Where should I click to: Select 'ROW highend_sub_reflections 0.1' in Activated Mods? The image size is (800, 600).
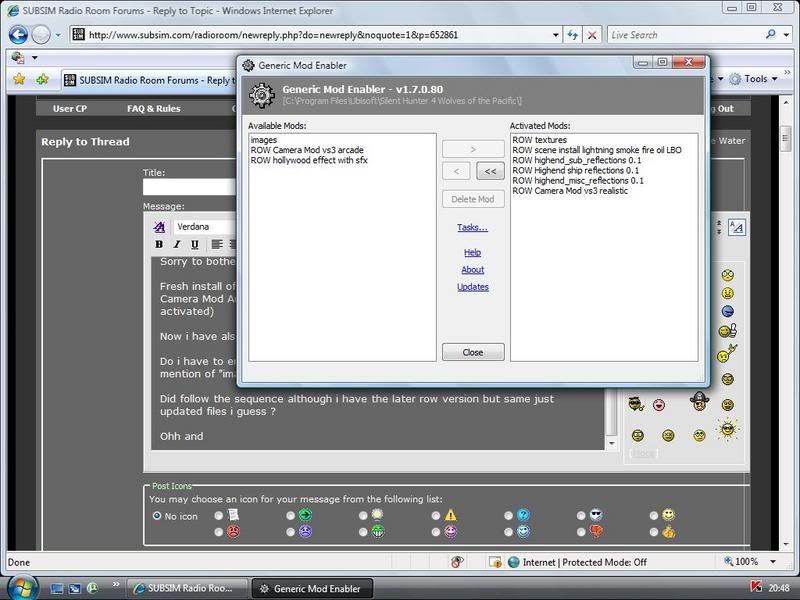[577, 160]
